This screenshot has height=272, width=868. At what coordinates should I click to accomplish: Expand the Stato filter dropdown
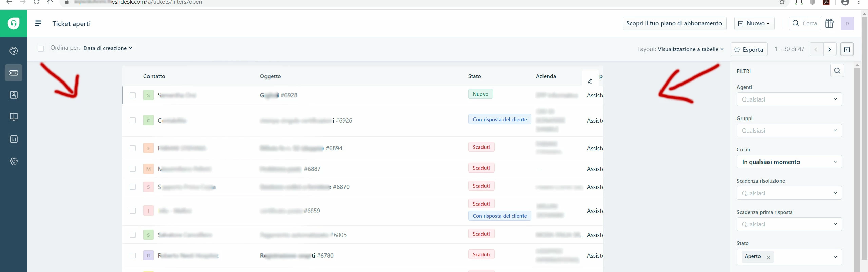pyautogui.click(x=789, y=257)
